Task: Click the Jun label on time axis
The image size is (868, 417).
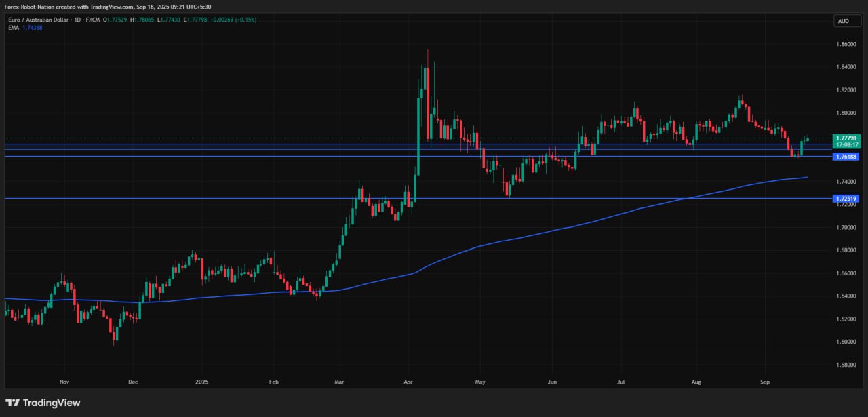Action: [x=552, y=382]
